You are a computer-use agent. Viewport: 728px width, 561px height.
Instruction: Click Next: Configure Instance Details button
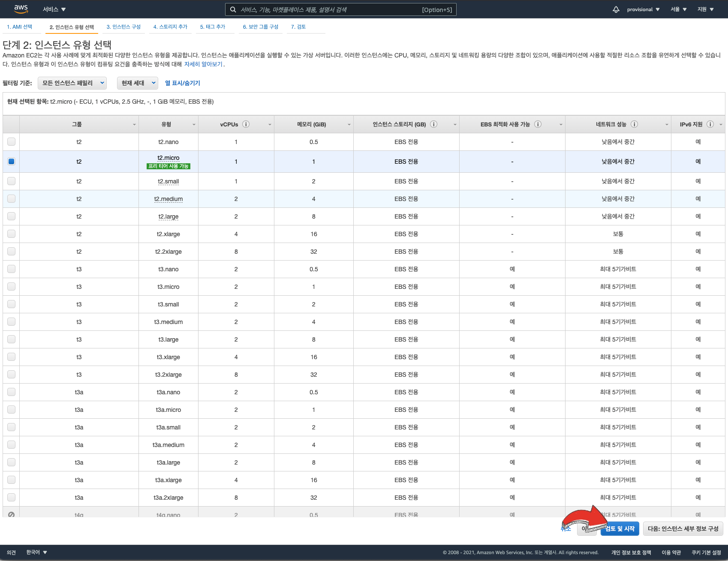coord(683,529)
